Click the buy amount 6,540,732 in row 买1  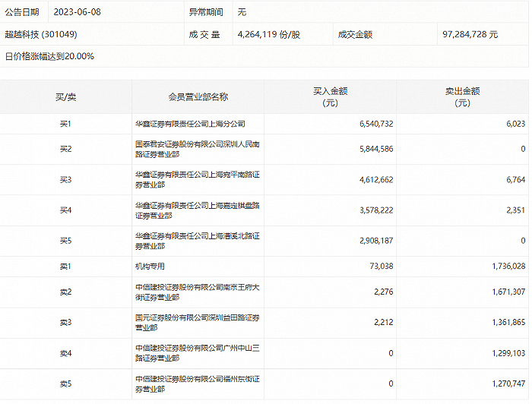pos(372,123)
